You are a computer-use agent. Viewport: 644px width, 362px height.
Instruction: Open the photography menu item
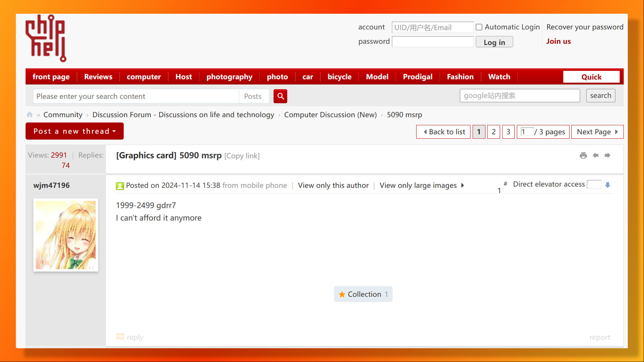tap(229, 77)
